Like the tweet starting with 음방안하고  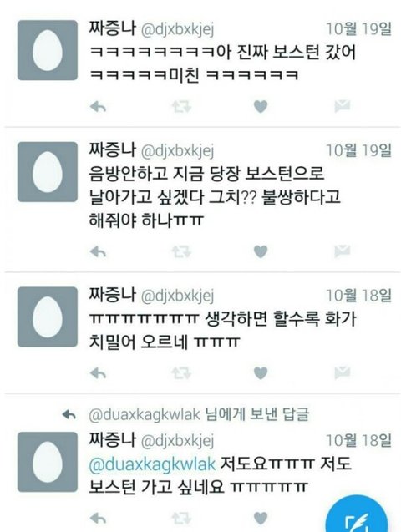coord(261,251)
